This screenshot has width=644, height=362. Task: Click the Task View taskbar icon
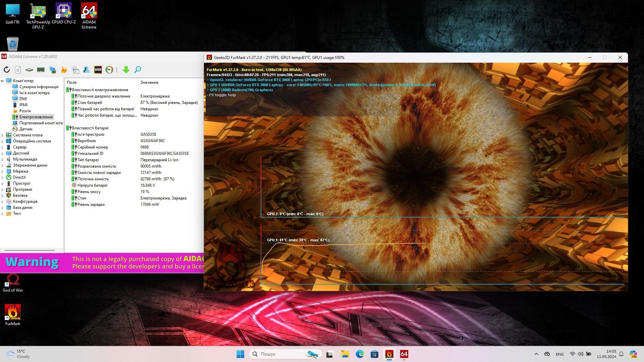tap(330, 354)
